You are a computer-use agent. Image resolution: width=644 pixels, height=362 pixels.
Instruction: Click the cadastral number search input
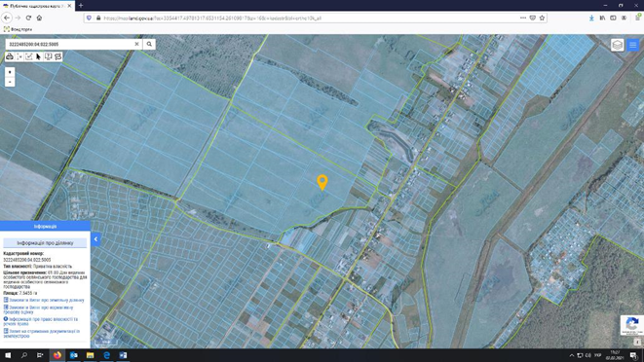point(70,44)
